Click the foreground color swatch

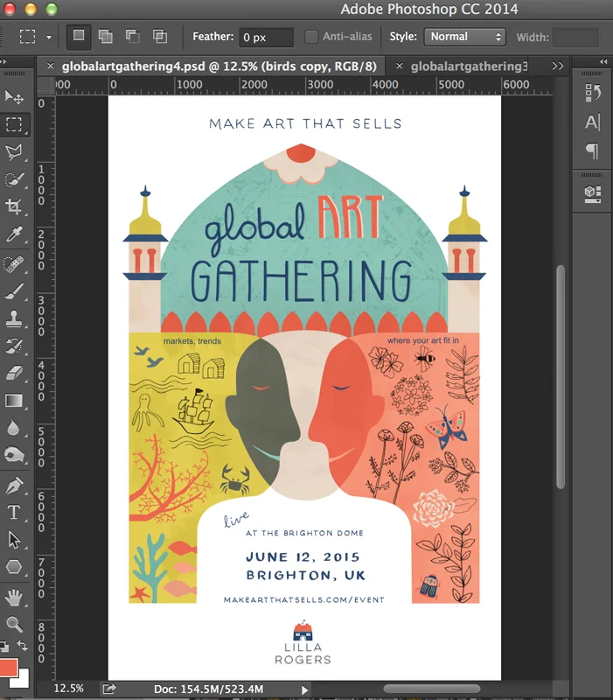(9, 668)
